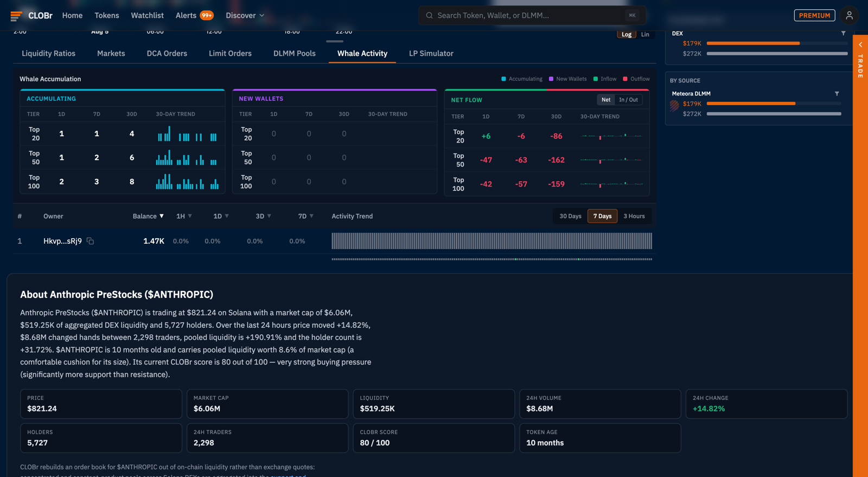Click the DEX filter funnel icon
Image resolution: width=868 pixels, height=477 pixels.
click(843, 33)
